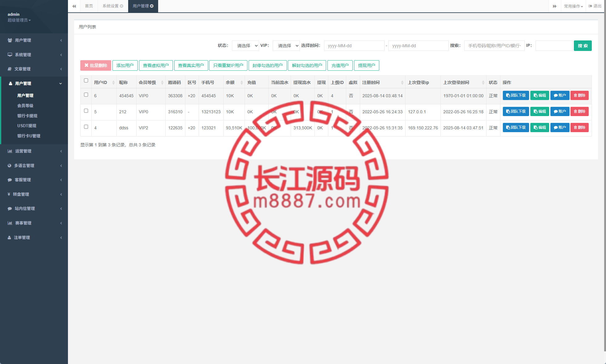Sort by 上次登录时间 column sort icon
Image resolution: width=606 pixels, height=364 pixels.
[x=483, y=82]
